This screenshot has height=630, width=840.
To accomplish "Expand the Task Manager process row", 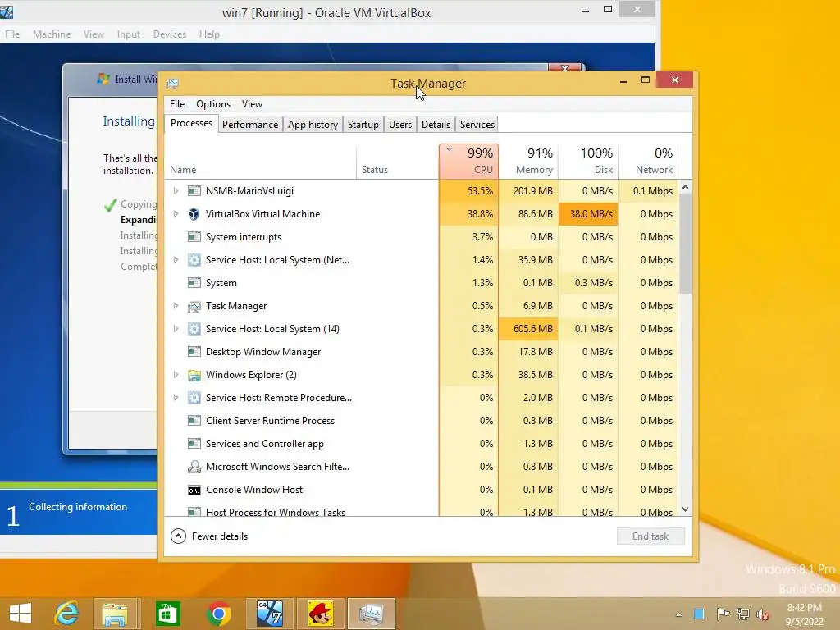I will tap(176, 306).
